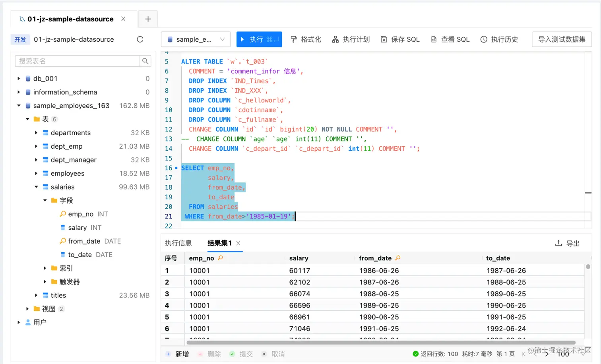Run the query with the 执行 button
601x364 pixels.
(259, 39)
